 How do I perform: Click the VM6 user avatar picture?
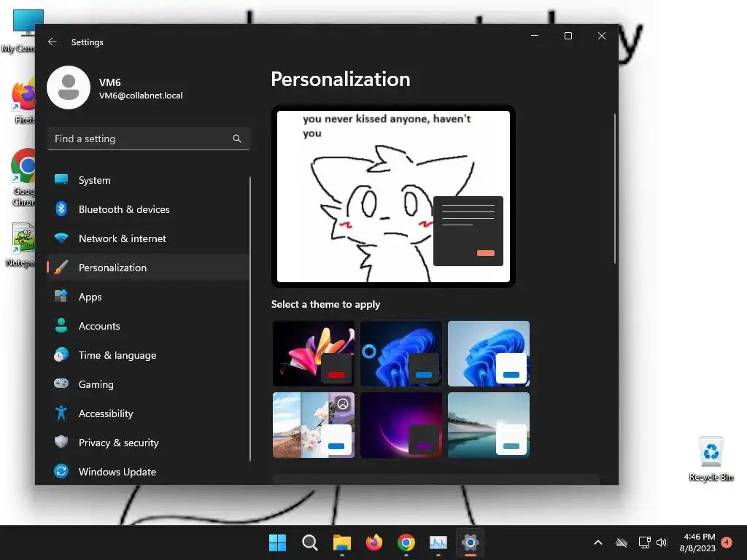(69, 87)
